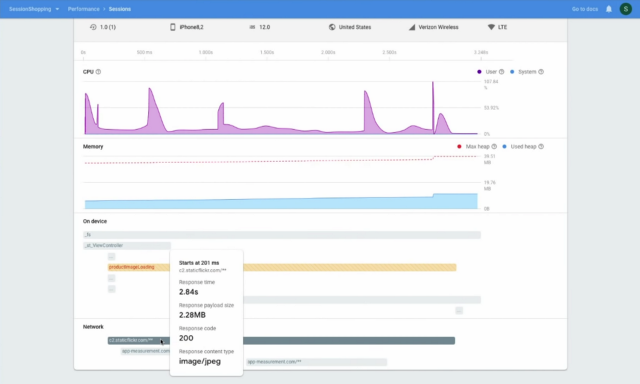Image resolution: width=640 pixels, height=384 pixels.
Task: Open Go to docs link
Action: coord(584,9)
